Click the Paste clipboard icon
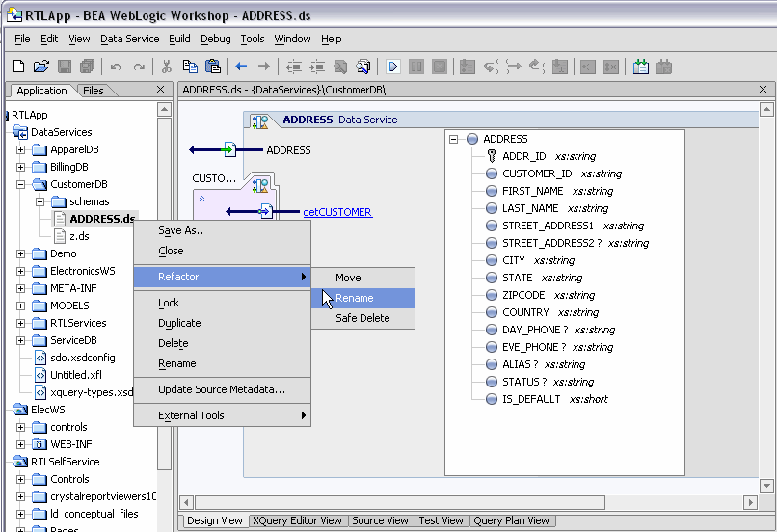 (213, 66)
